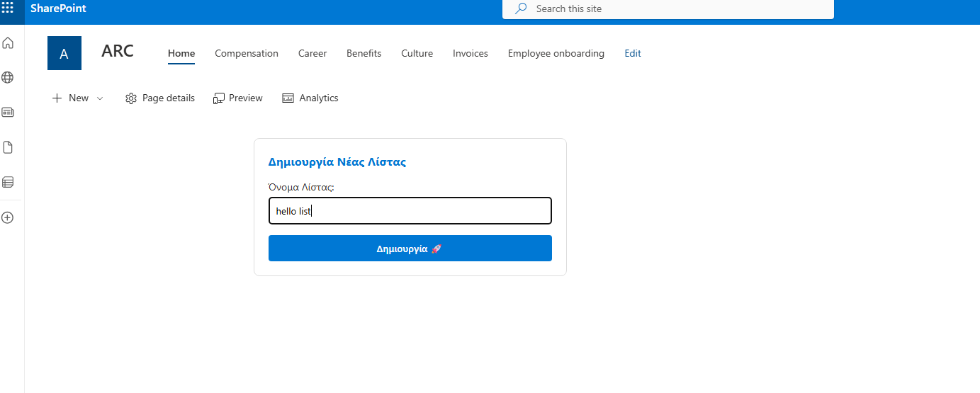Viewport: 980px width, 393px height.
Task: Click Preview in the command bar
Action: (238, 98)
